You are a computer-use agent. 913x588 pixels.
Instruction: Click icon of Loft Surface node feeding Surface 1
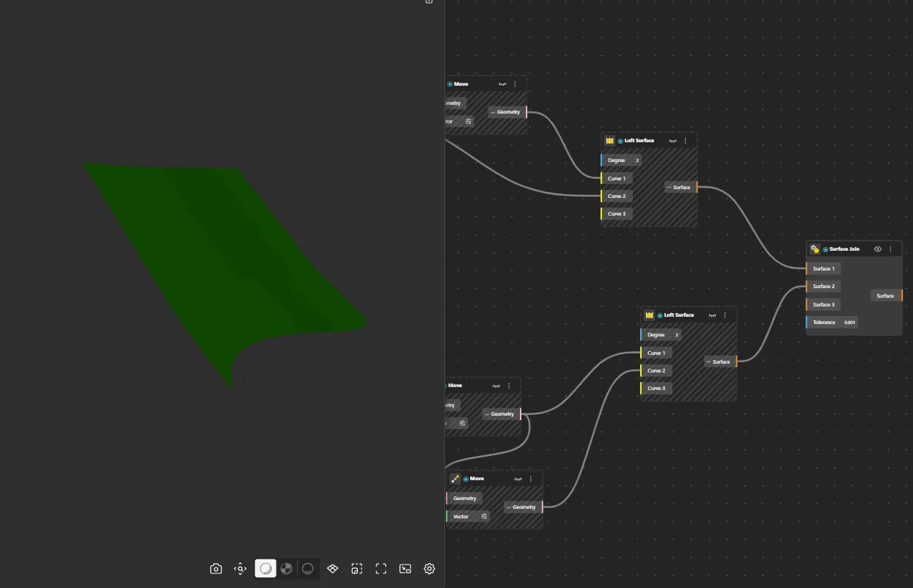609,141
